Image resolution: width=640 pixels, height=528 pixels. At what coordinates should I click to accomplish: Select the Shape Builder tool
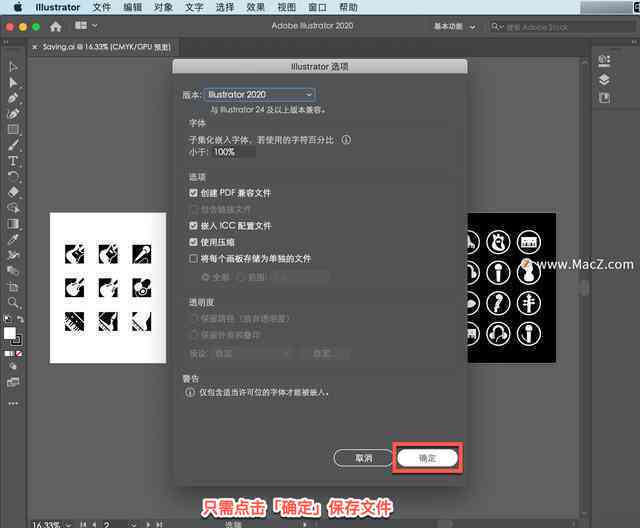tap(13, 208)
